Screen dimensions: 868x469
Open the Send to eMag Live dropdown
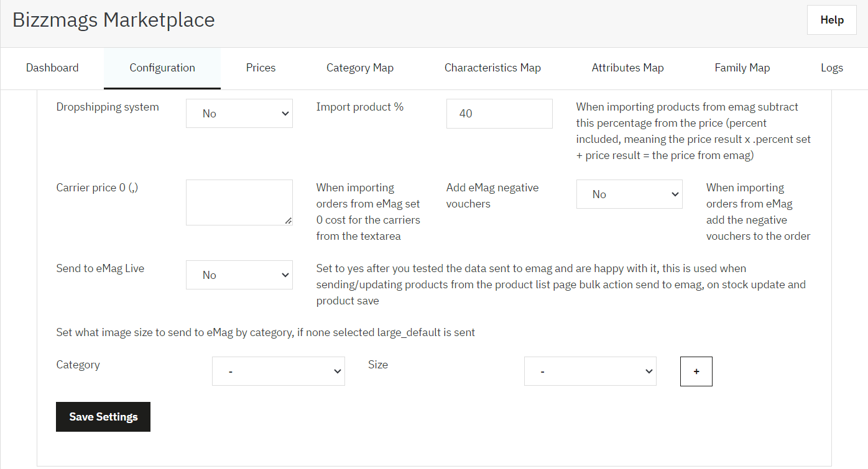point(239,275)
